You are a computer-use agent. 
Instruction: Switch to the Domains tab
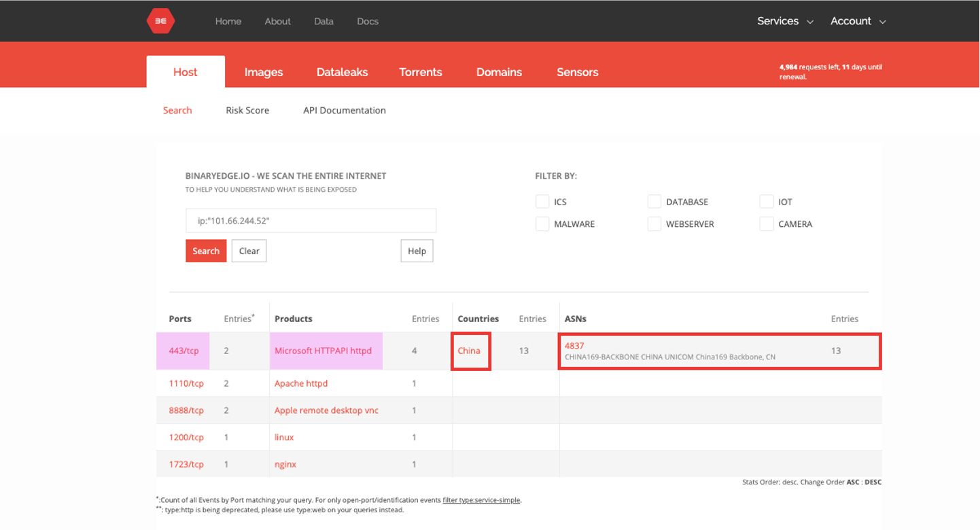[x=499, y=72]
